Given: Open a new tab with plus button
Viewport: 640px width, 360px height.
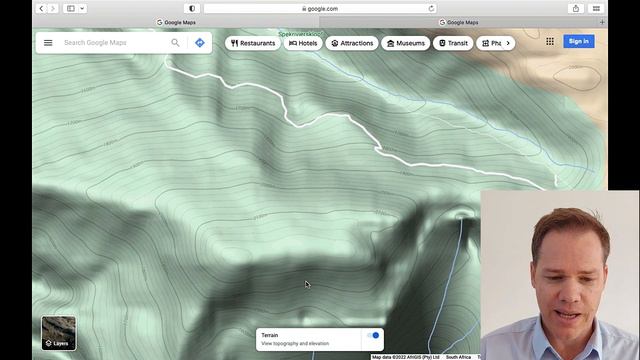Looking at the screenshot, I should coord(602,22).
